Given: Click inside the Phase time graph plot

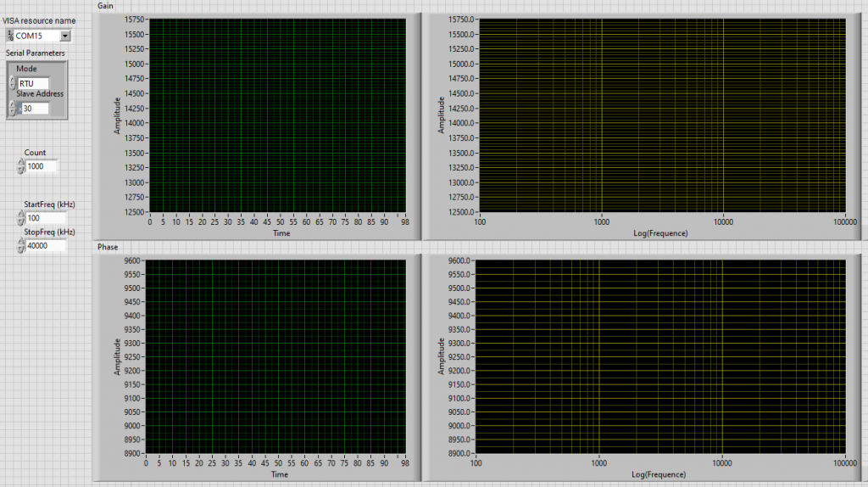Looking at the screenshot, I should coord(277,356).
